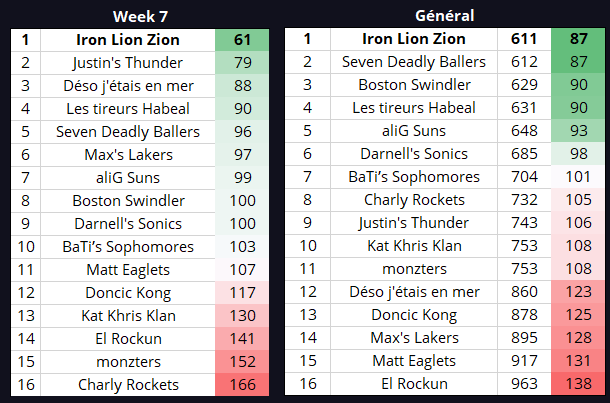Select Kat Khris Klan in Général table
Viewport: 610px width, 403px height.
click(414, 246)
